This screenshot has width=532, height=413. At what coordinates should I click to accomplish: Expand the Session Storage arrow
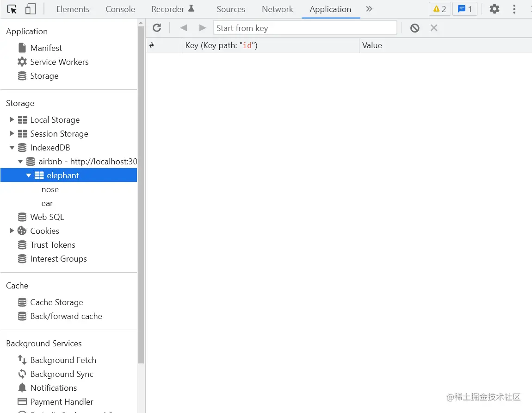(x=12, y=133)
